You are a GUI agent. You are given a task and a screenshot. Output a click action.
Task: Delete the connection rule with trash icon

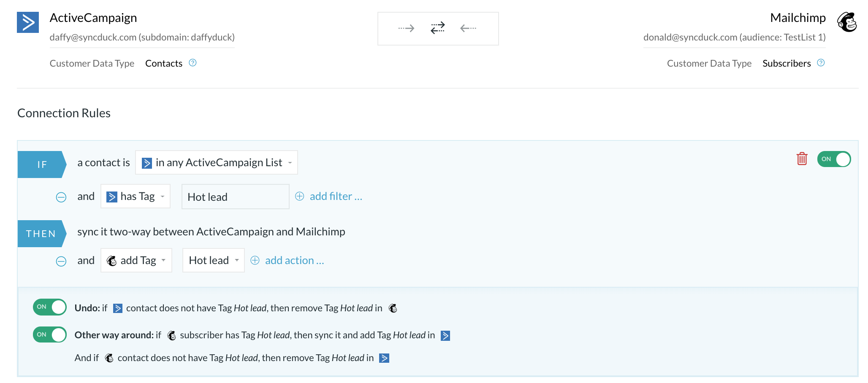click(x=802, y=159)
